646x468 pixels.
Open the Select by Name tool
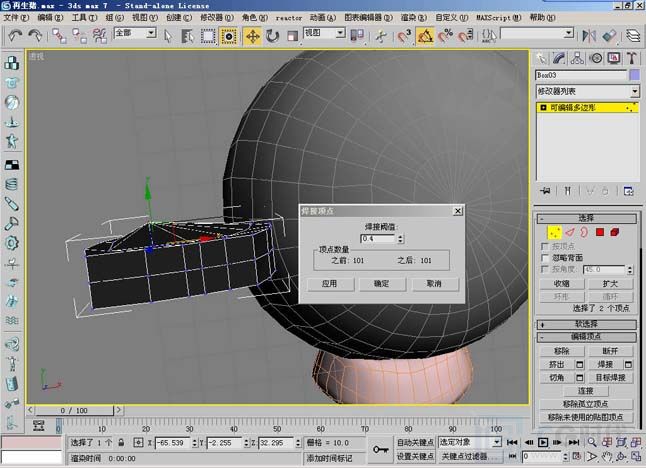click(x=187, y=36)
